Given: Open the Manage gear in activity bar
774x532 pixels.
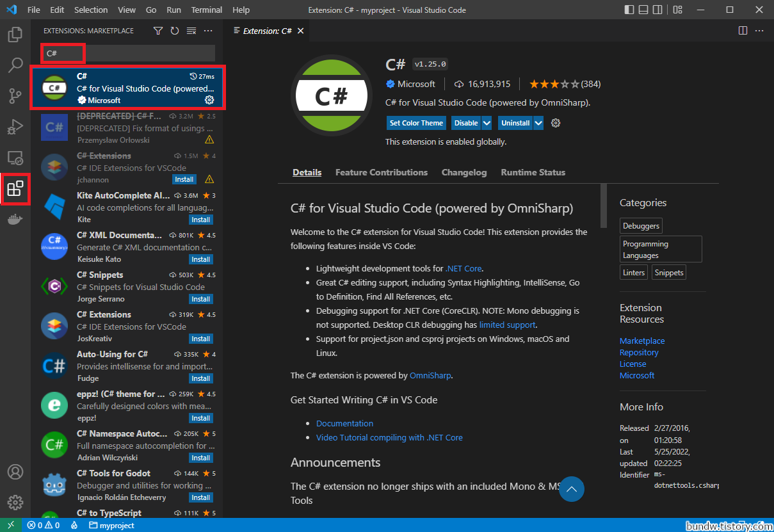Looking at the screenshot, I should click(x=15, y=503).
